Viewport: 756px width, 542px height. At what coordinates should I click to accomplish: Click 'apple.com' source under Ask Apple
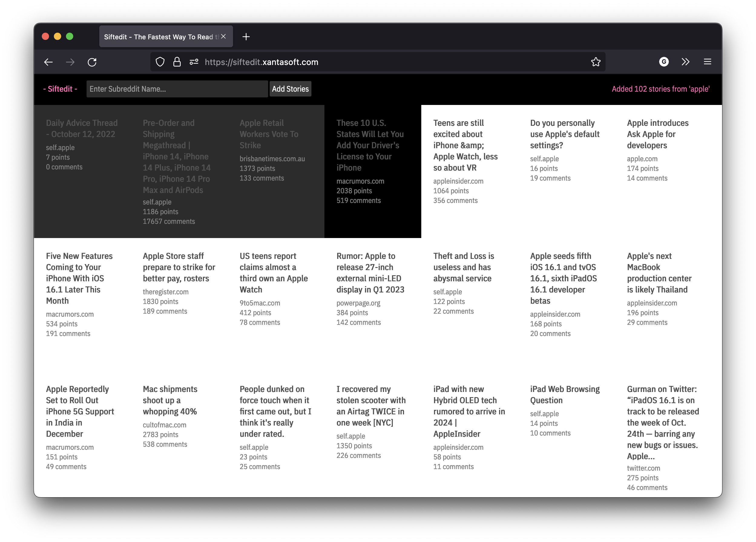point(642,158)
